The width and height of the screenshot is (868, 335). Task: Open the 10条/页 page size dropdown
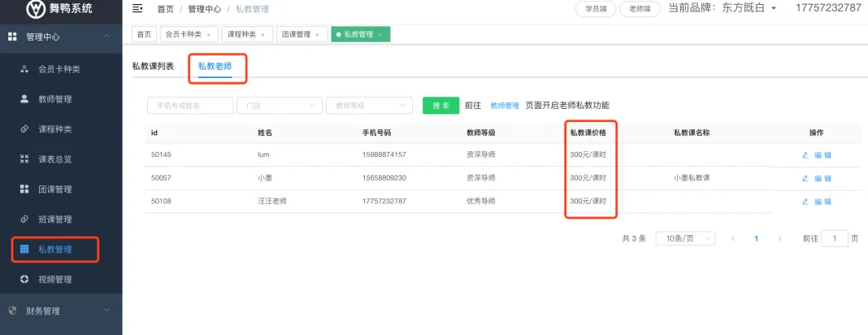(x=684, y=238)
